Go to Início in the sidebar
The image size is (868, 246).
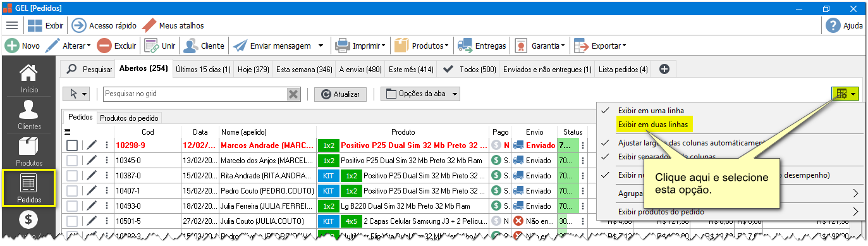tap(29, 78)
